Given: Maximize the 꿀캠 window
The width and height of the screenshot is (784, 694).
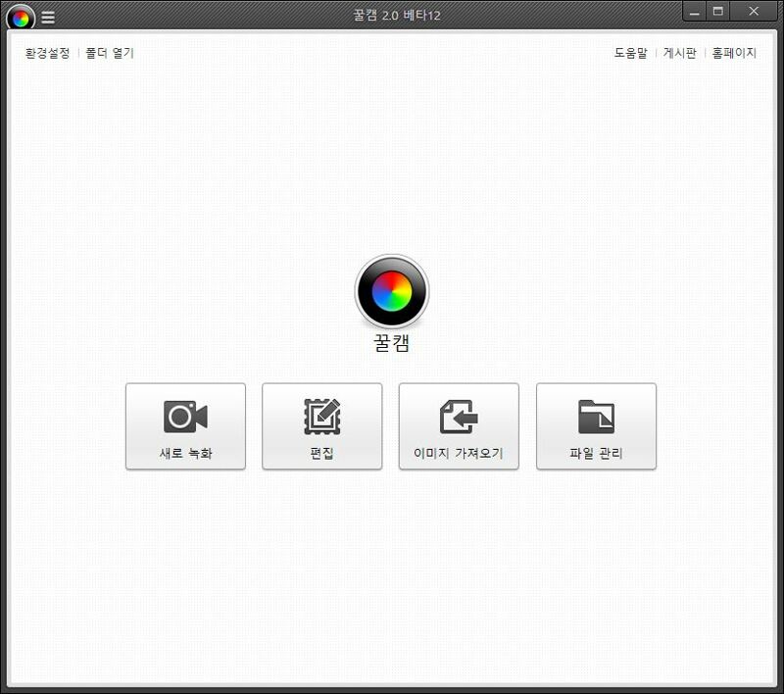Looking at the screenshot, I should (x=718, y=12).
